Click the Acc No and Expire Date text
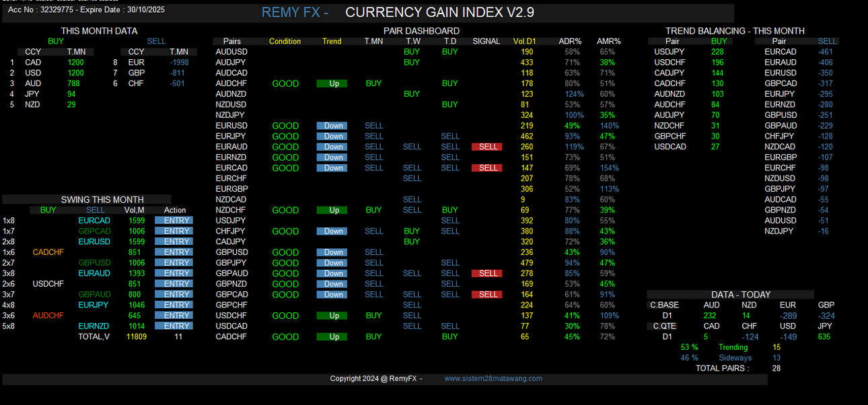 tap(86, 10)
